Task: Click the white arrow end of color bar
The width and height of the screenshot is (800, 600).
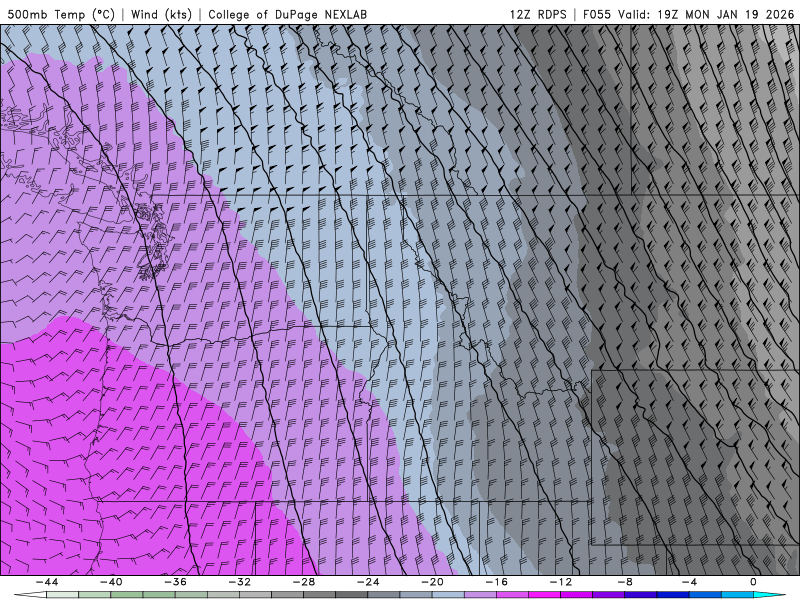Action: (x=29, y=595)
